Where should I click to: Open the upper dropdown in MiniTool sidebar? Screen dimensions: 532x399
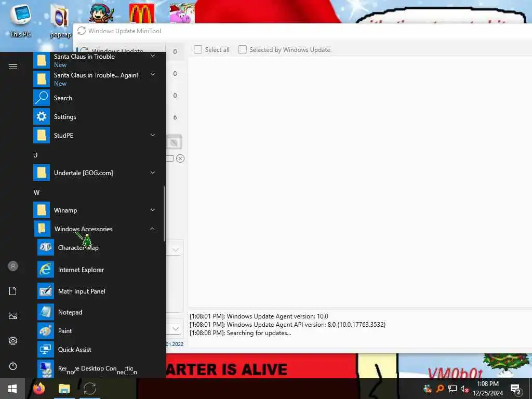[x=176, y=250]
